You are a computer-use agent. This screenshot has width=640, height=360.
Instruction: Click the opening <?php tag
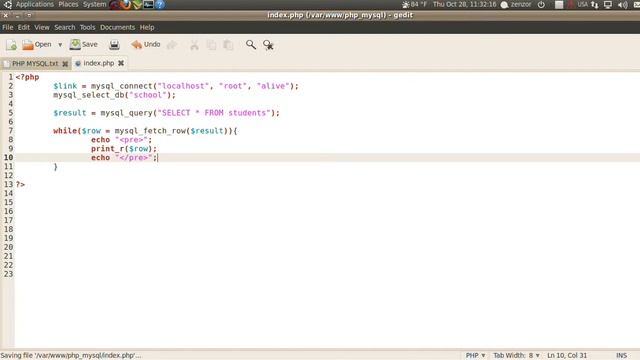tap(27, 77)
